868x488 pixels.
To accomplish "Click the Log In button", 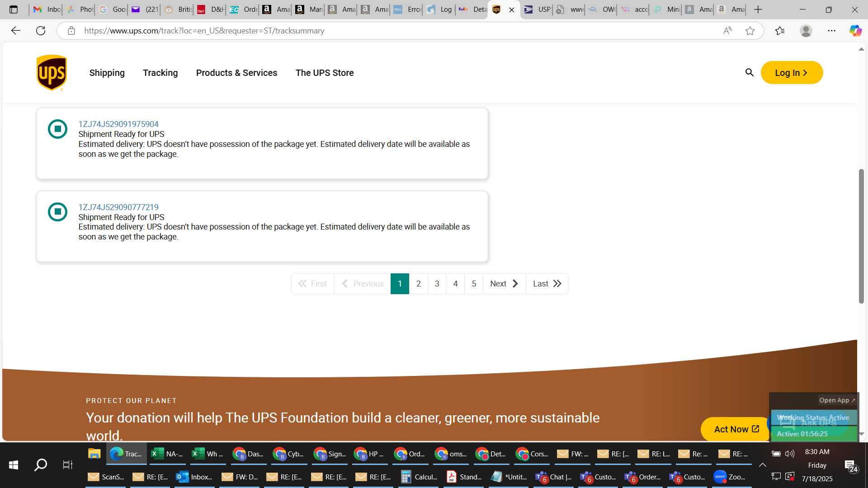I will click(x=792, y=73).
